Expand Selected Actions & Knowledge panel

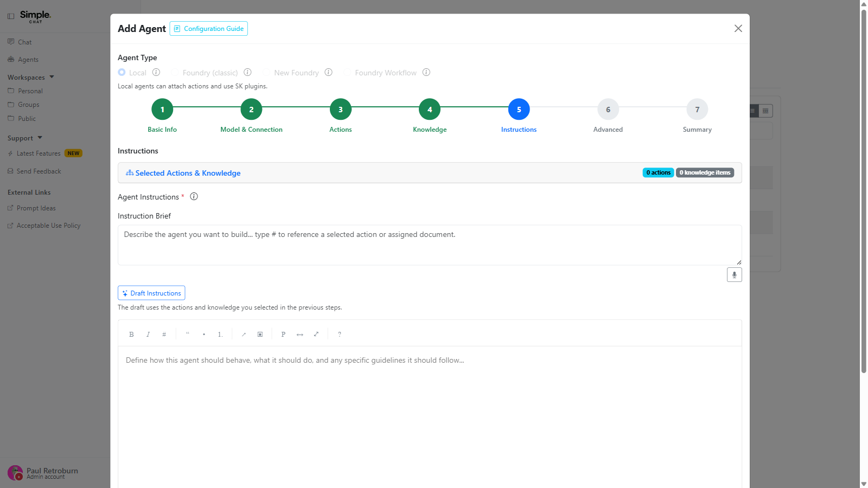coord(430,173)
